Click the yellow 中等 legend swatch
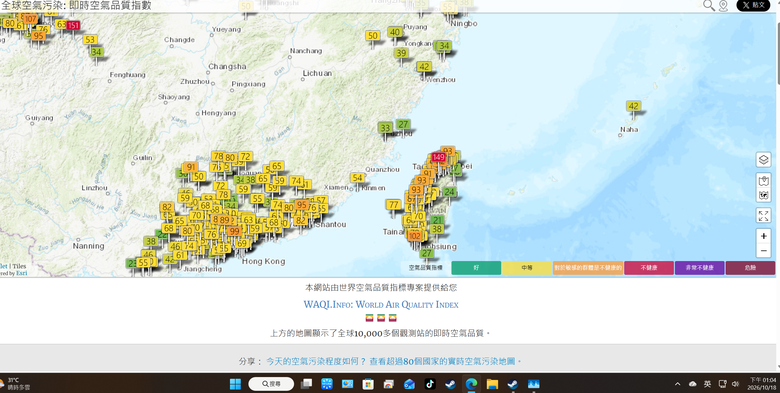The height and width of the screenshot is (393, 780). pos(527,268)
